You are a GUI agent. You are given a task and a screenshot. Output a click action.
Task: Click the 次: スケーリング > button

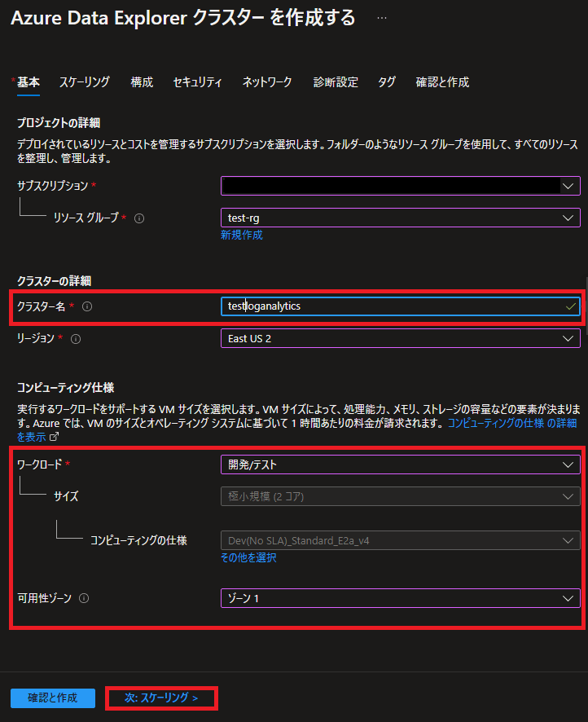161,698
